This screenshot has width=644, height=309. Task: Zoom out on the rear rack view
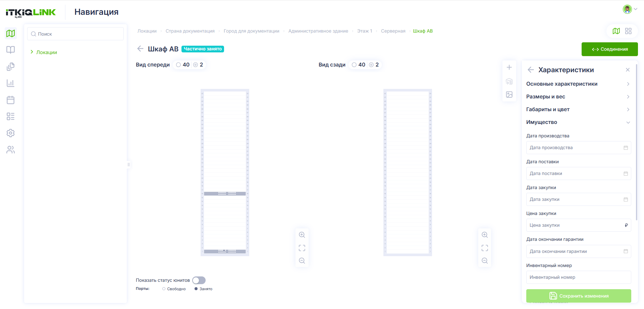(485, 261)
